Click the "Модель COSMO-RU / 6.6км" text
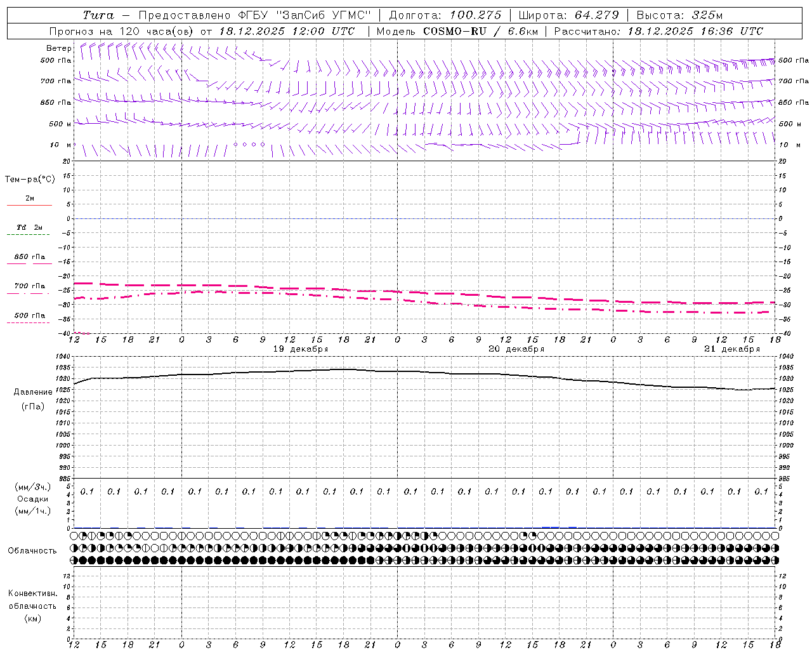This screenshot has height=650, width=812. click(457, 31)
